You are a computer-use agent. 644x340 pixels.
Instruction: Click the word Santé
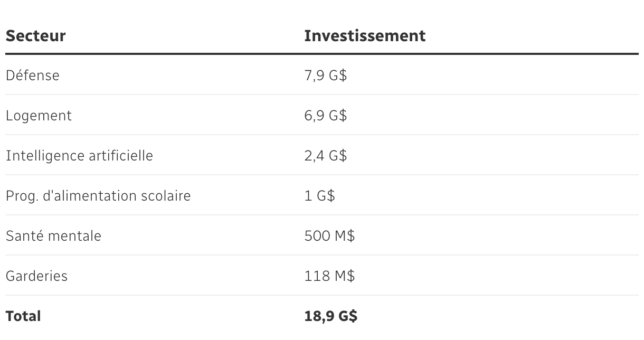pyautogui.click(x=24, y=236)
